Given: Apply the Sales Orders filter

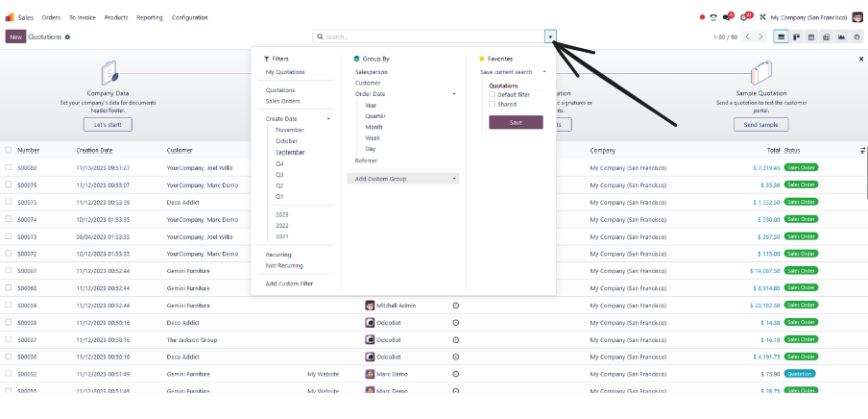Looking at the screenshot, I should click(x=283, y=102).
